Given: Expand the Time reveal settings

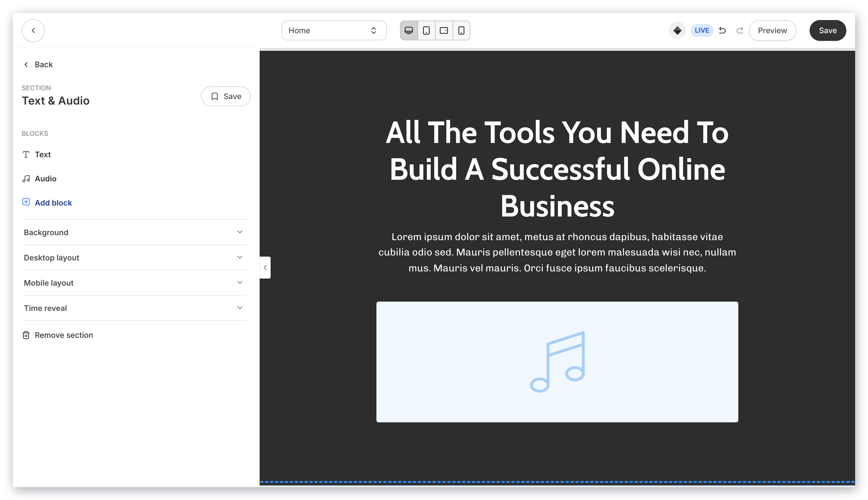Looking at the screenshot, I should click(x=135, y=308).
